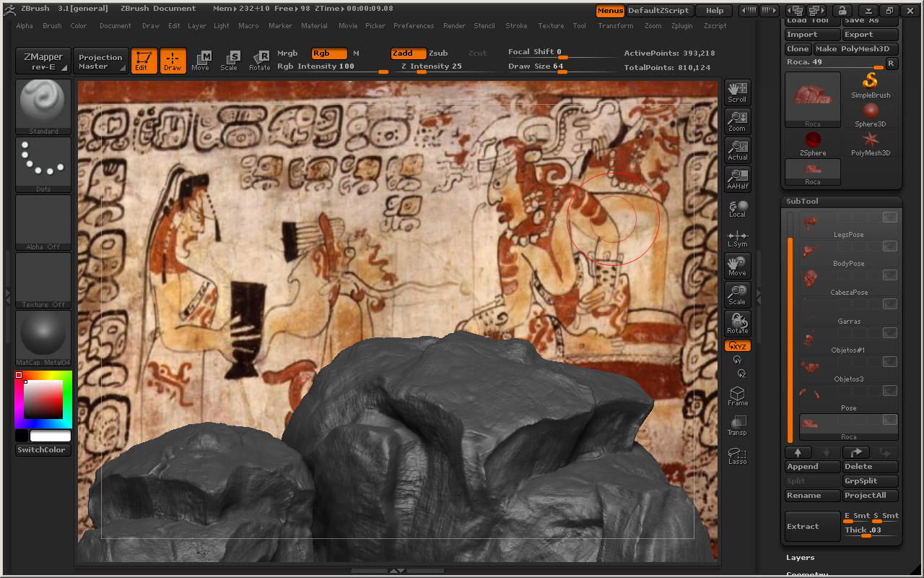This screenshot has height=578, width=924.
Task: Click the Frame mesh icon
Action: [737, 396]
